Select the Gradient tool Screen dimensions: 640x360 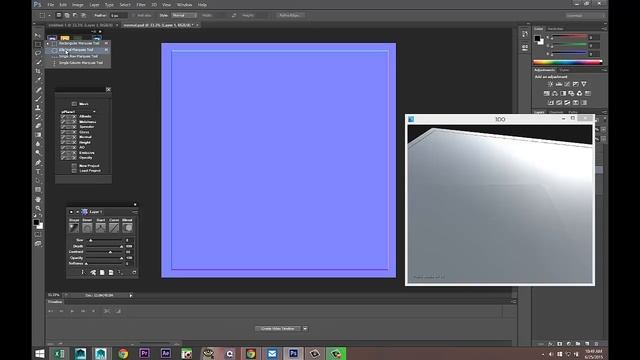38,135
